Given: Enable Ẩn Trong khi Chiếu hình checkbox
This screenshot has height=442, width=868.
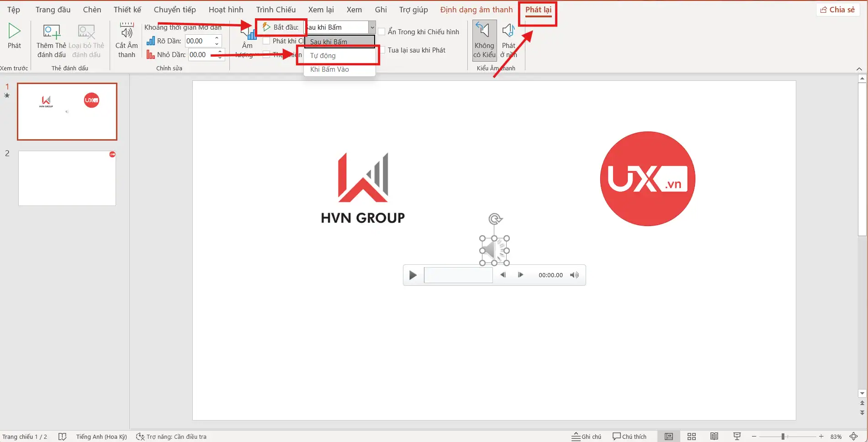Looking at the screenshot, I should point(382,32).
